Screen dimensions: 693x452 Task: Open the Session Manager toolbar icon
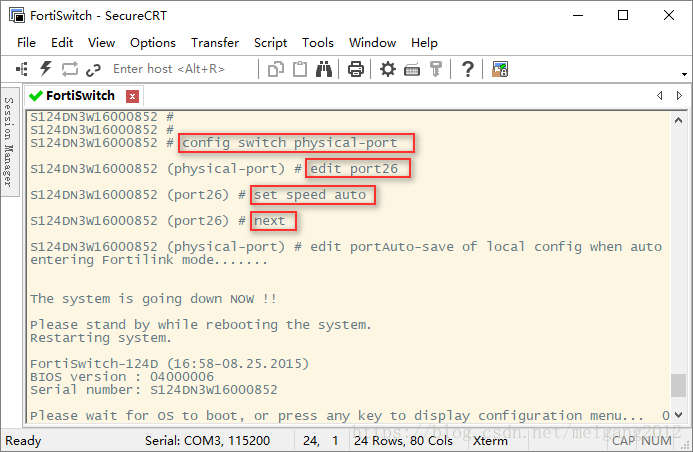tap(22, 69)
